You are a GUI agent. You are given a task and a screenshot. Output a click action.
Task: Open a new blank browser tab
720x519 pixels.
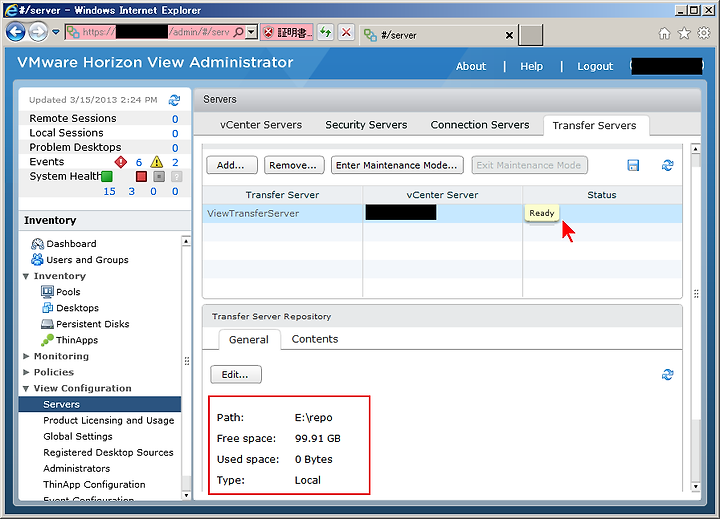point(530,35)
